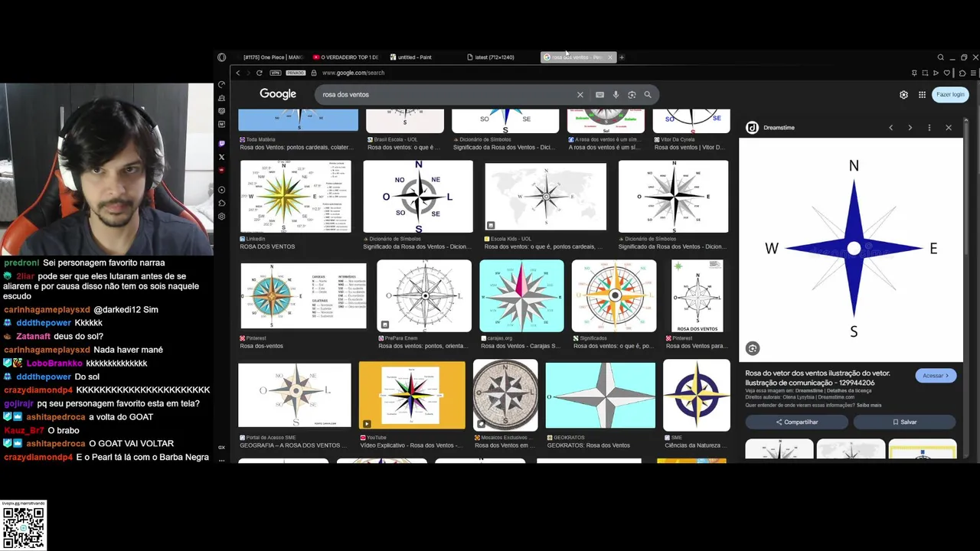Reload the page with the refresh icon

[x=260, y=73]
